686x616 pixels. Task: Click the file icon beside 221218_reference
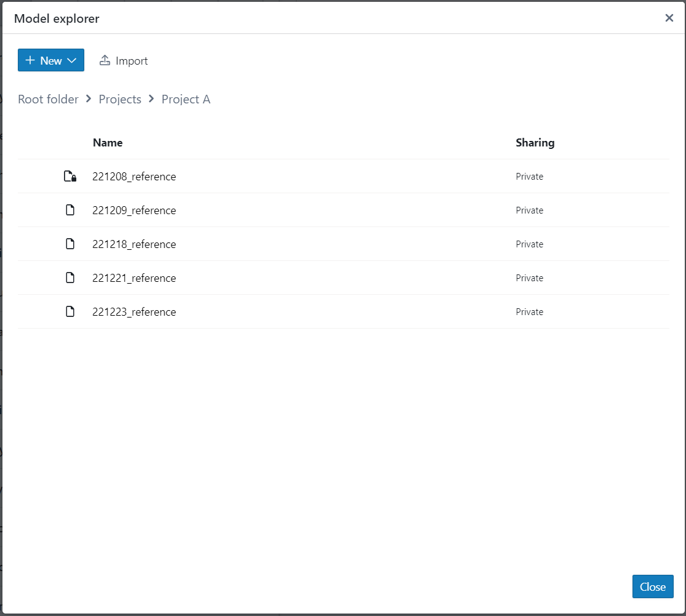tap(70, 244)
